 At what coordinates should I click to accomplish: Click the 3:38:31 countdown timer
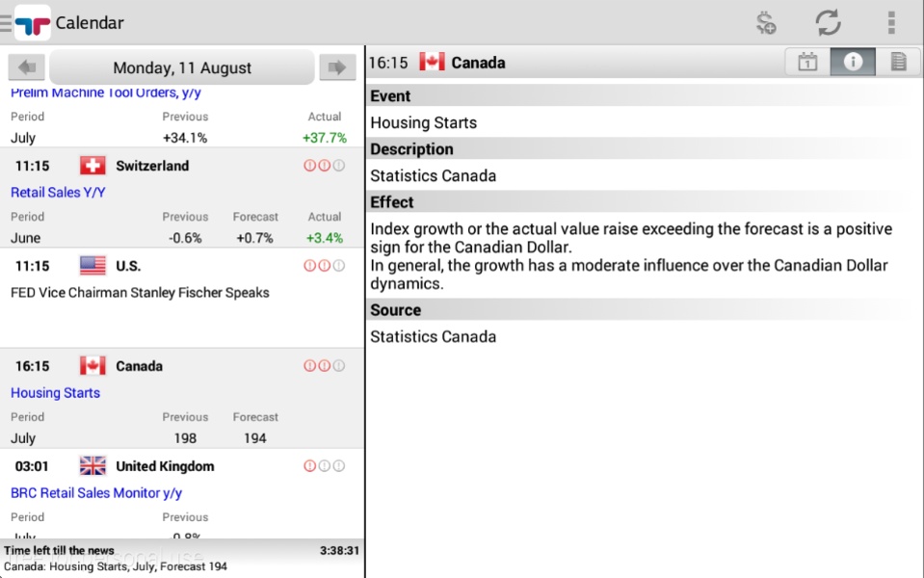[x=339, y=550]
